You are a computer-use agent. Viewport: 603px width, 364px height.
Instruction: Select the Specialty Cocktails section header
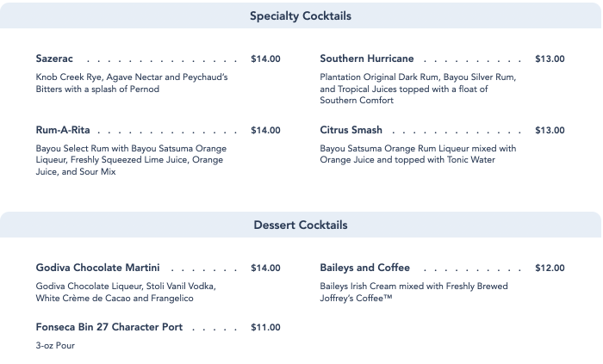point(301,15)
